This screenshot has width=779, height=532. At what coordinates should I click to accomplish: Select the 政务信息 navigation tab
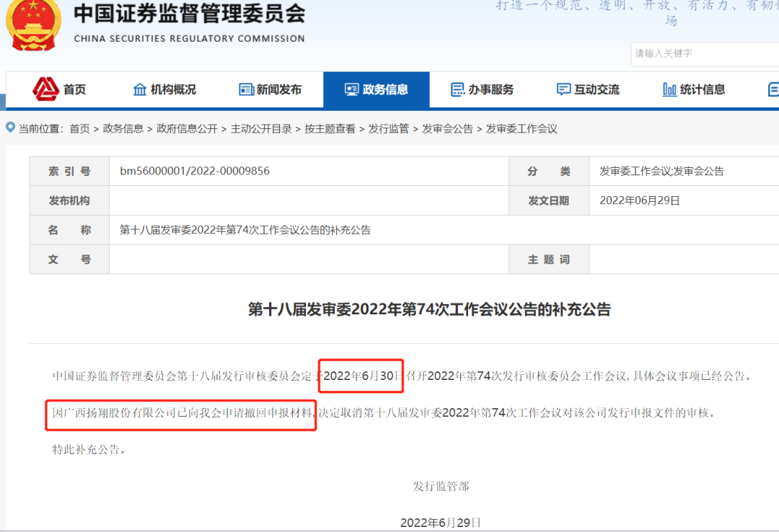click(376, 89)
